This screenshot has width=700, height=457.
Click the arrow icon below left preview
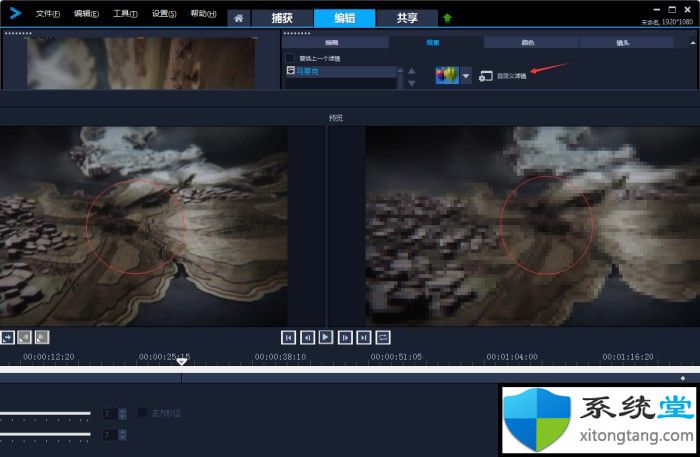point(7,337)
